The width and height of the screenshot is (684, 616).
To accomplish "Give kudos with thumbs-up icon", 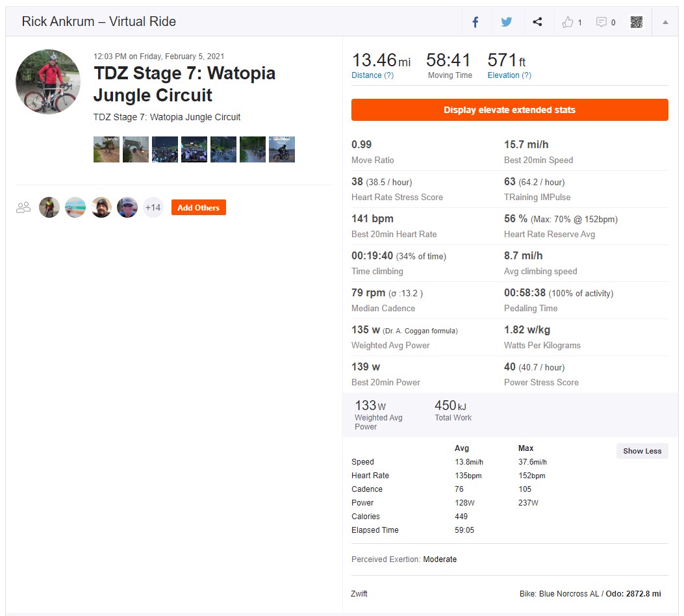I will tap(568, 22).
